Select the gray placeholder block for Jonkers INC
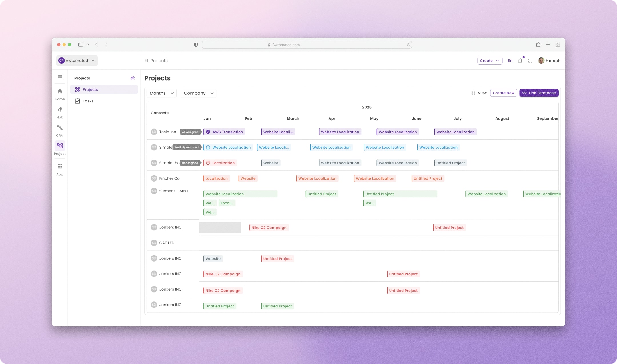Viewport: 617px width, 364px height. [220, 228]
